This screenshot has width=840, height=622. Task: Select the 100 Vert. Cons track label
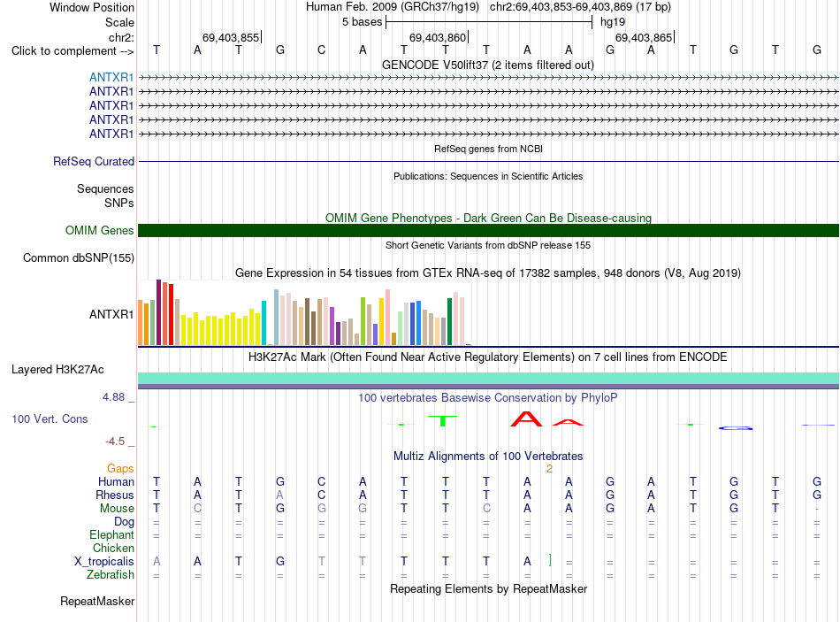pyautogui.click(x=50, y=419)
